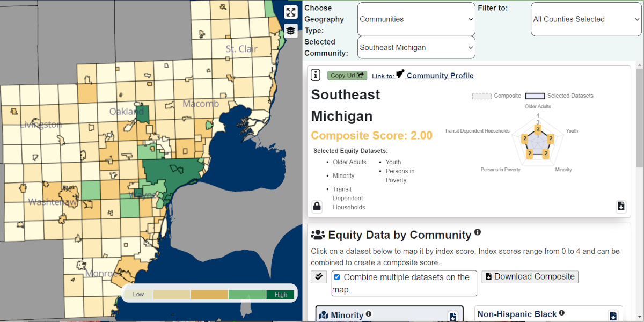Expand the All Counties Selected filter dropdown

click(x=586, y=19)
